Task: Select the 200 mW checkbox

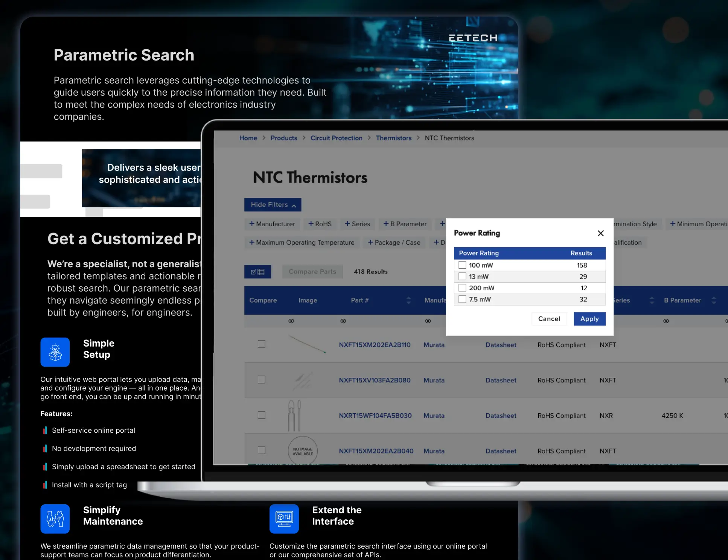Action: pyautogui.click(x=462, y=288)
